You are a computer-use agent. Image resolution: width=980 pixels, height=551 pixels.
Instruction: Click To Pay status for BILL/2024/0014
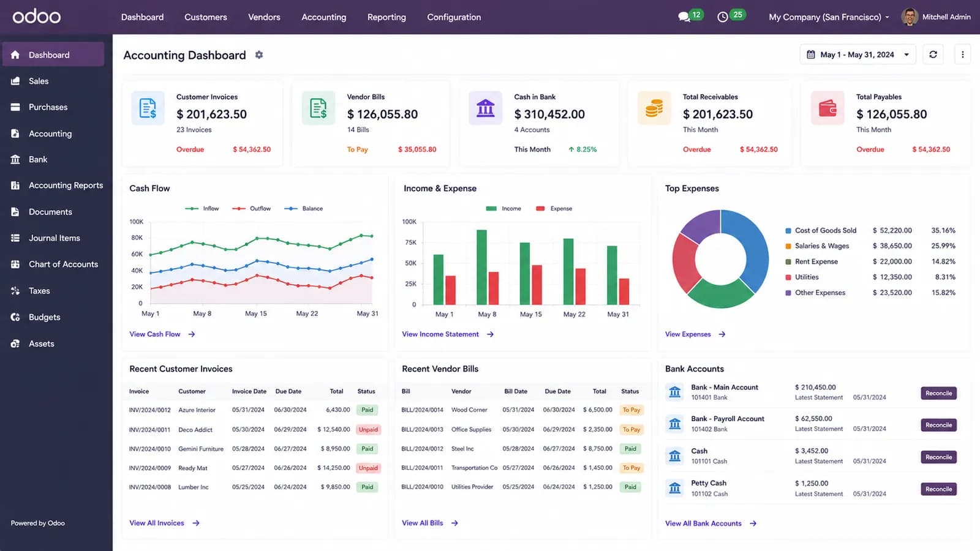[x=631, y=410]
